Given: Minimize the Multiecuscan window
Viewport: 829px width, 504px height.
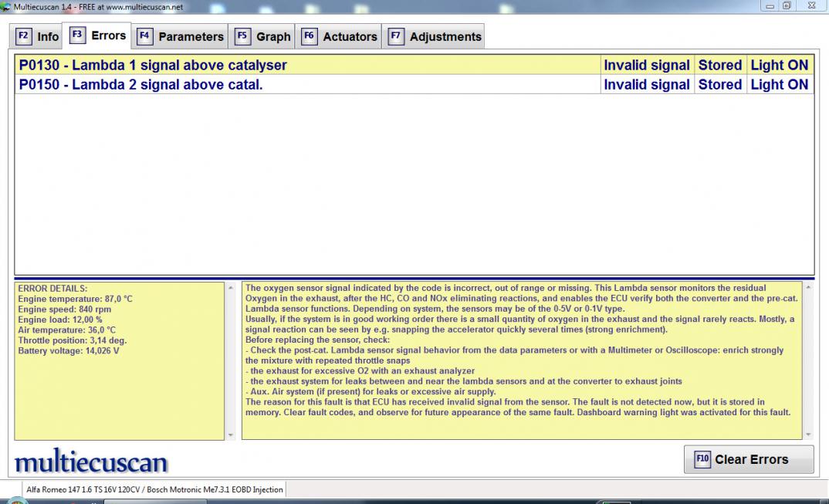Looking at the screenshot, I should pyautogui.click(x=770, y=6).
